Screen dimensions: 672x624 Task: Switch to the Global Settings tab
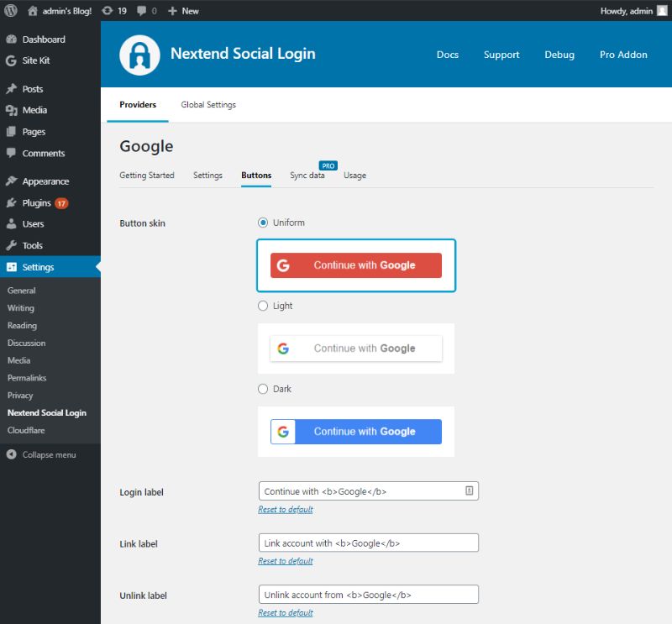point(208,105)
